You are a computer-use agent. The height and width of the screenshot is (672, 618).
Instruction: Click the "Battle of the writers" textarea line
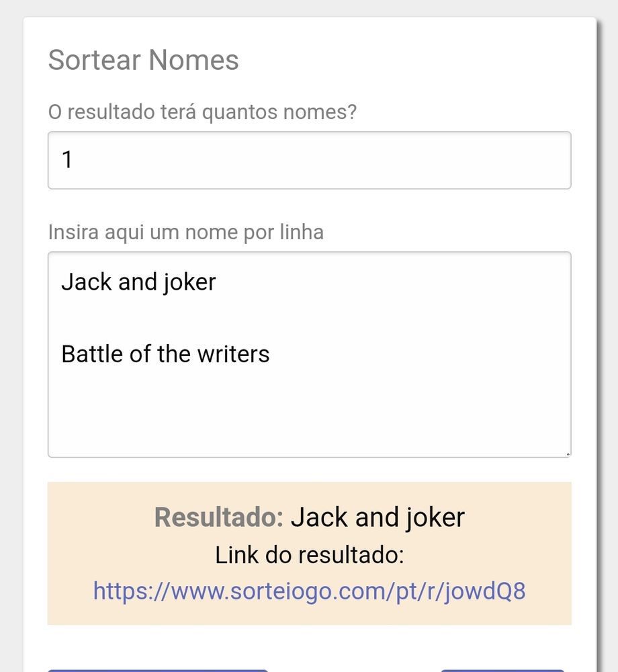click(165, 354)
